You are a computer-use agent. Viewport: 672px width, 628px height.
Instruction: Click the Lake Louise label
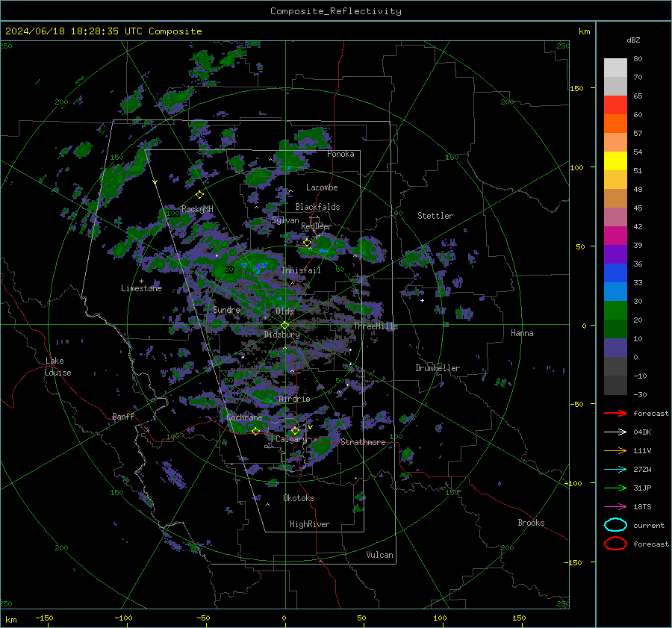(x=57, y=367)
